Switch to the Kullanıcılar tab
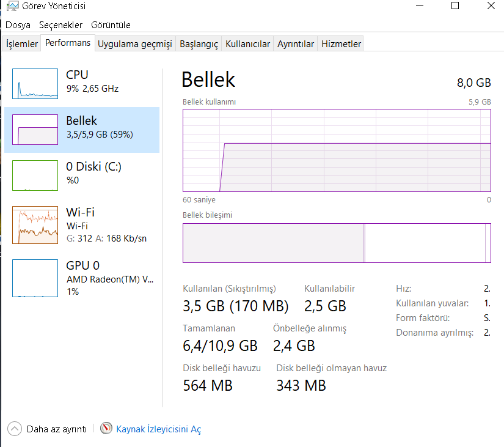This screenshot has height=447, width=504. 247,44
